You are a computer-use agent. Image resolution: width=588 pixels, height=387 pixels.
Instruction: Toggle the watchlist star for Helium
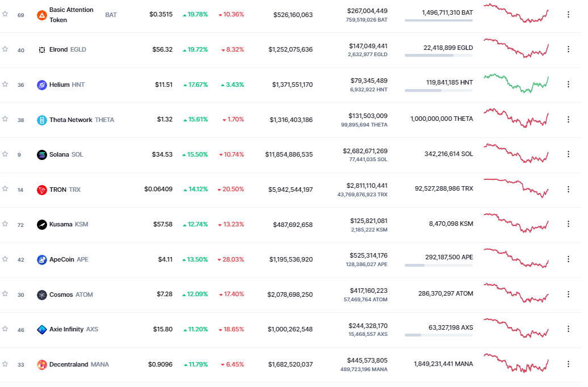tap(5, 84)
